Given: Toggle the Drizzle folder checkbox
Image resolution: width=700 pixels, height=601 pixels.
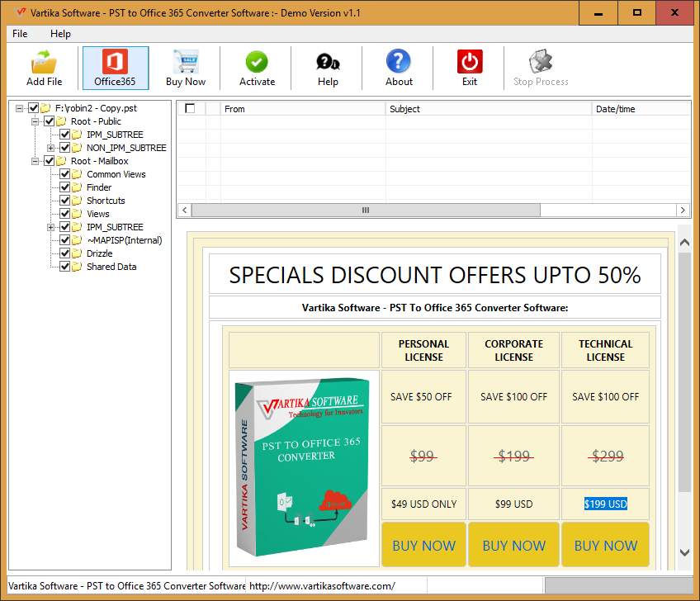Looking at the screenshot, I should [64, 253].
